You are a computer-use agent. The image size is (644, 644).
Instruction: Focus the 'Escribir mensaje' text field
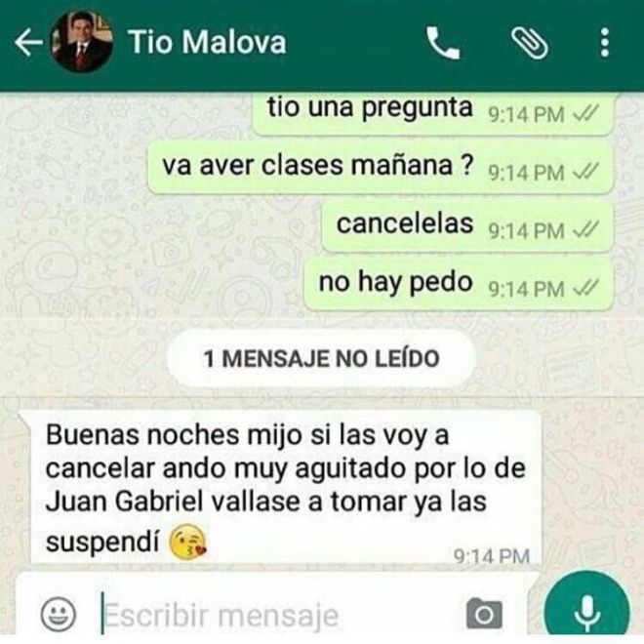click(277, 614)
